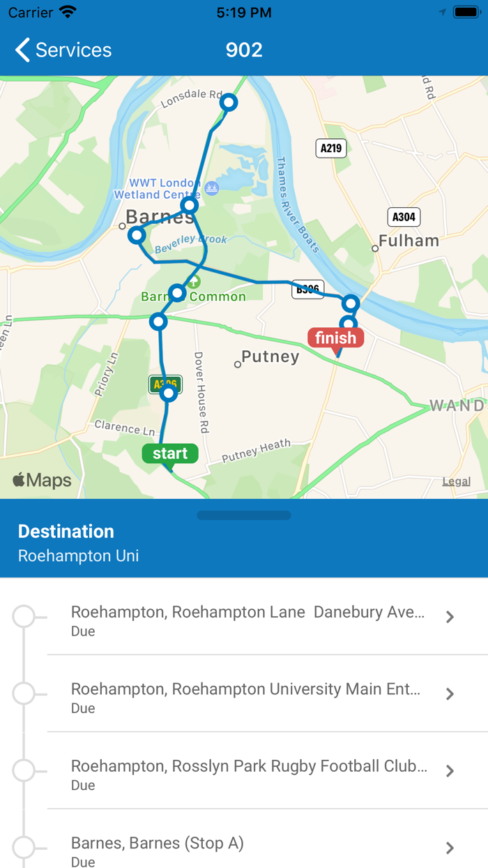Screen dimensions: 488x868
Task: Open the Legal link on the map
Action: click(x=457, y=480)
